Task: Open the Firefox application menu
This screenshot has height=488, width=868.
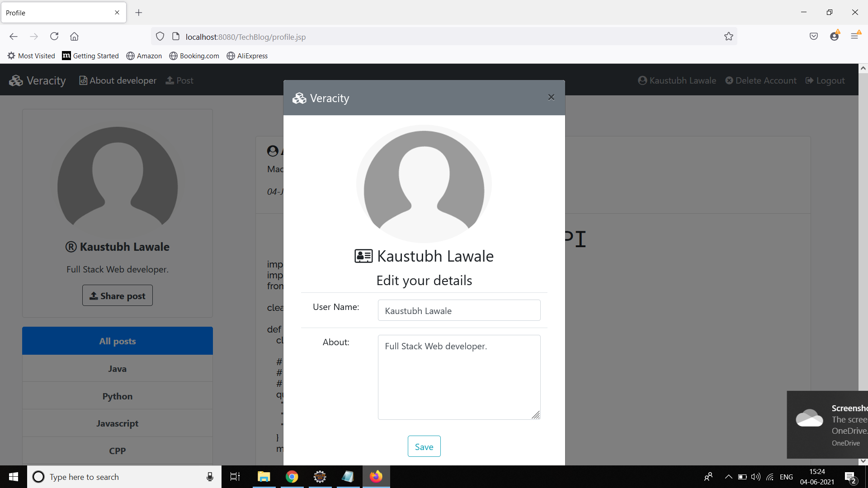Action: [x=855, y=36]
